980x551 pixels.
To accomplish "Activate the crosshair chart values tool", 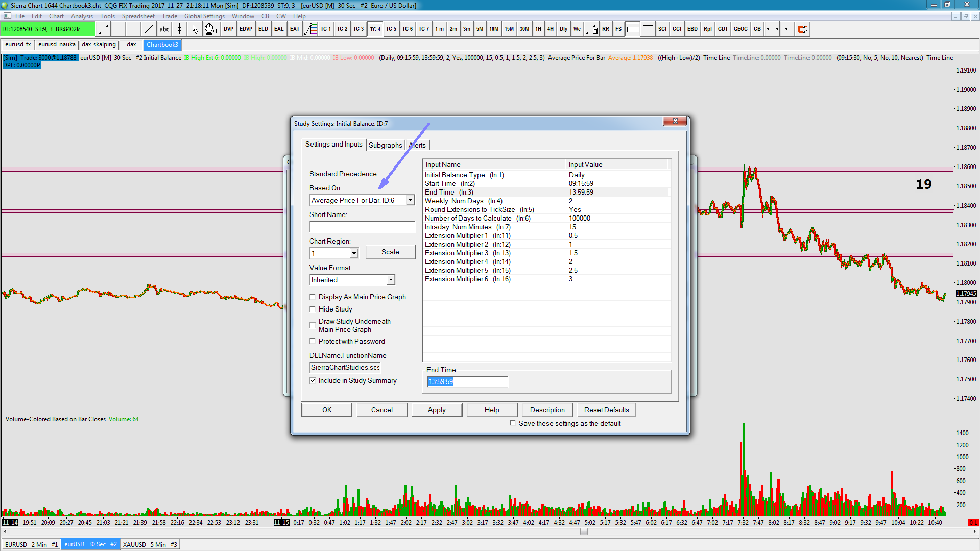I will 179,29.
